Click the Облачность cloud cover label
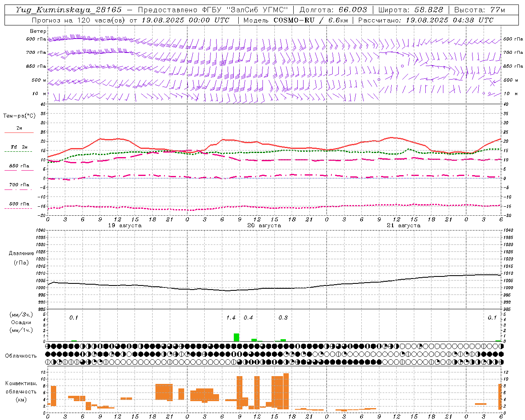 21,356
